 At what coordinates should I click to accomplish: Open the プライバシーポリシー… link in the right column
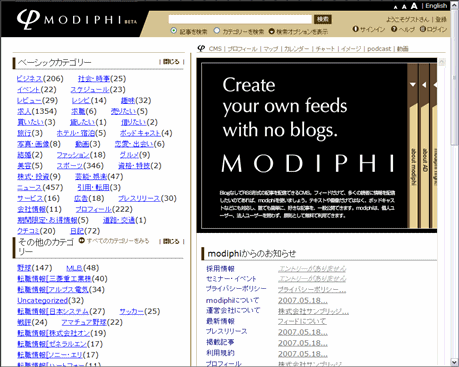point(312,289)
